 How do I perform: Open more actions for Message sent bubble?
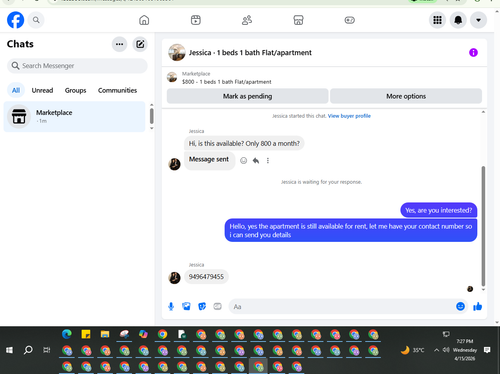[x=268, y=161]
